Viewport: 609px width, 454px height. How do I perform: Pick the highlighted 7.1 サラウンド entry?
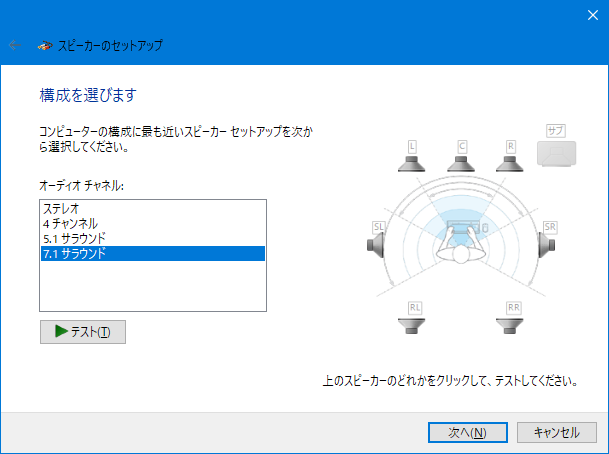pyautogui.click(x=74, y=254)
